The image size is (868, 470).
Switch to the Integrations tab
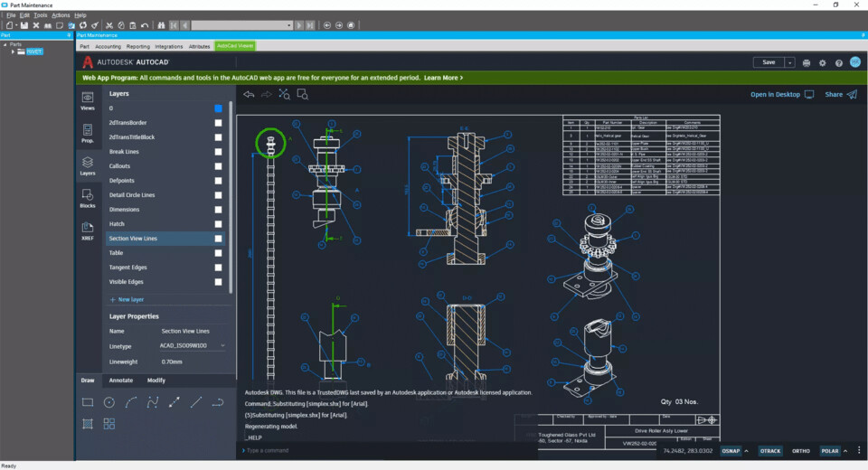pos(169,46)
